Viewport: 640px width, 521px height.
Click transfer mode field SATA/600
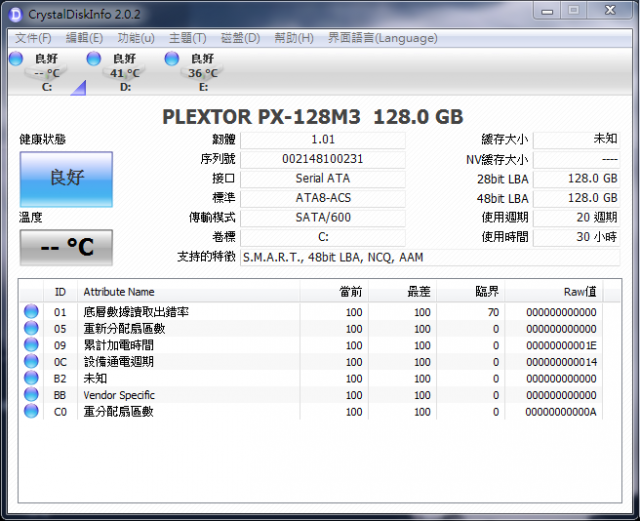click(323, 218)
